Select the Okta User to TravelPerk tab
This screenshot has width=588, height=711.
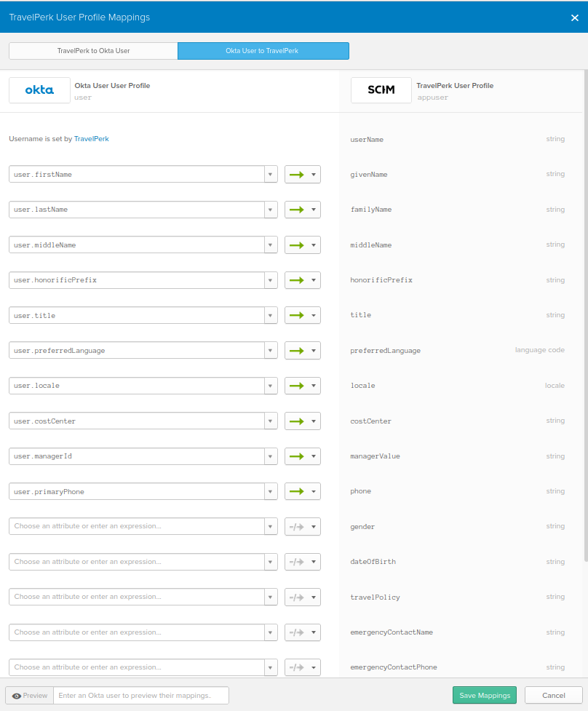click(x=263, y=51)
